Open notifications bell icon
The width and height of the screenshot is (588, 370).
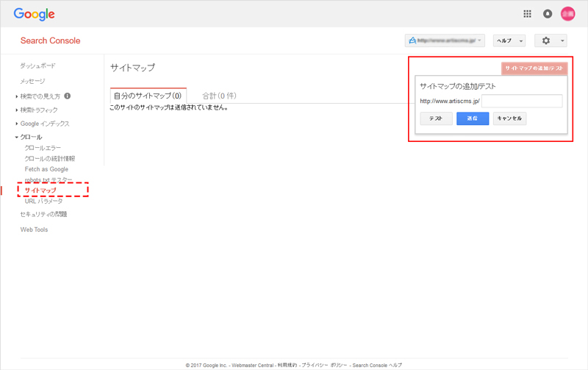548,14
